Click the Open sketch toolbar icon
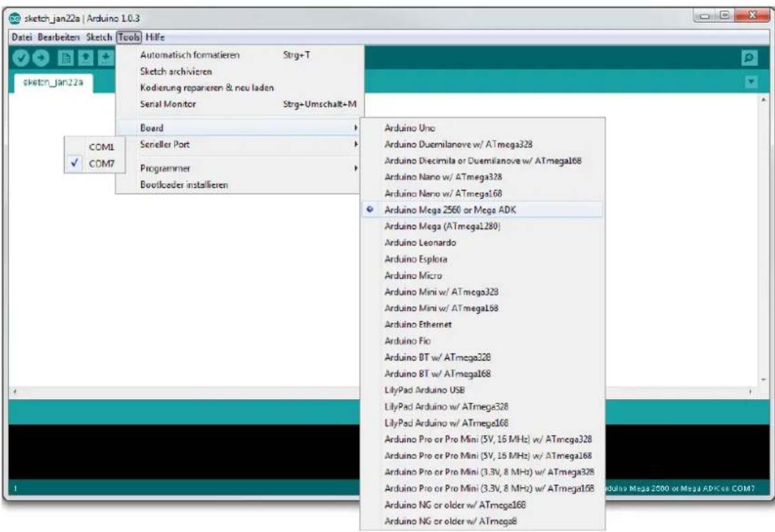Screen dimensions: 775x532 click(x=85, y=58)
